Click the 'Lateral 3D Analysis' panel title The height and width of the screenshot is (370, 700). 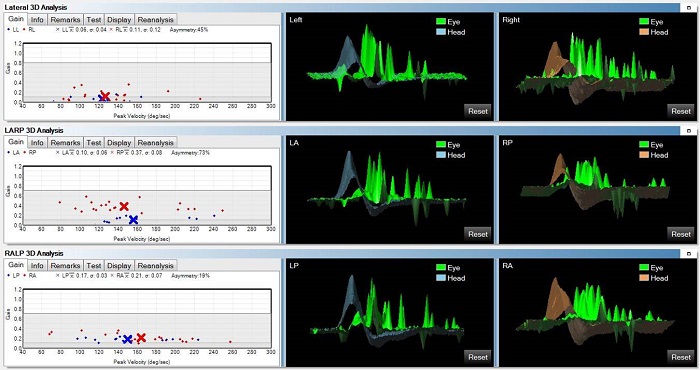click(x=36, y=7)
